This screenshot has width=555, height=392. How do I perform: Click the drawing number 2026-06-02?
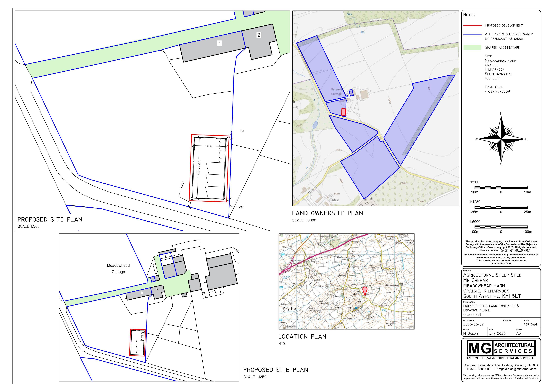coord(473,324)
